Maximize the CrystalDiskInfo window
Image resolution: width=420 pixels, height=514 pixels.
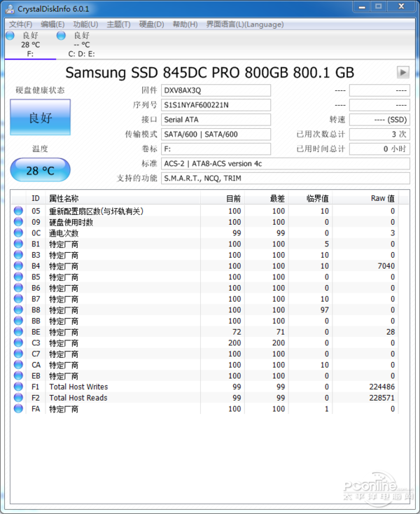[x=379, y=6]
